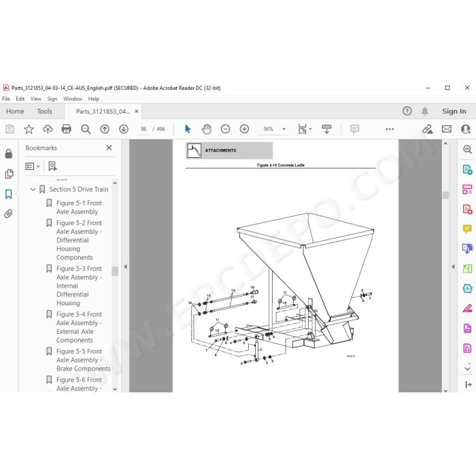The image size is (476, 476).
Task: Close the Bookmarks panel
Action: tap(109, 148)
